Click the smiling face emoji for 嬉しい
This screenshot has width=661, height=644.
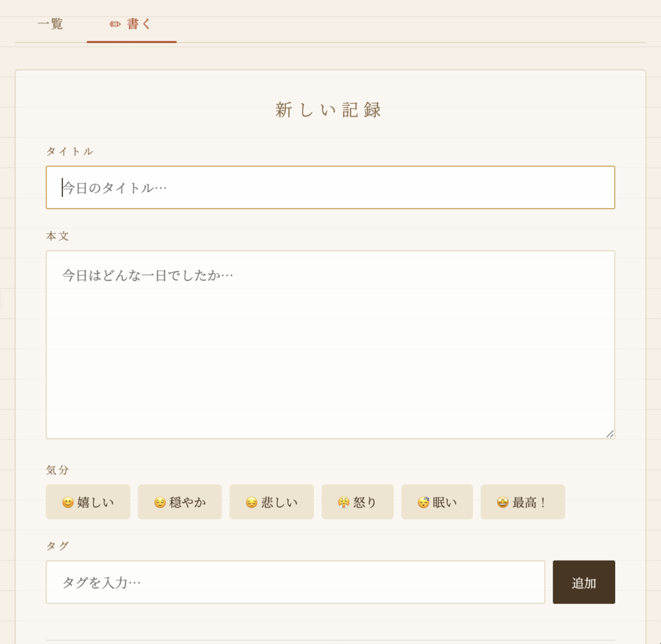coord(68,503)
